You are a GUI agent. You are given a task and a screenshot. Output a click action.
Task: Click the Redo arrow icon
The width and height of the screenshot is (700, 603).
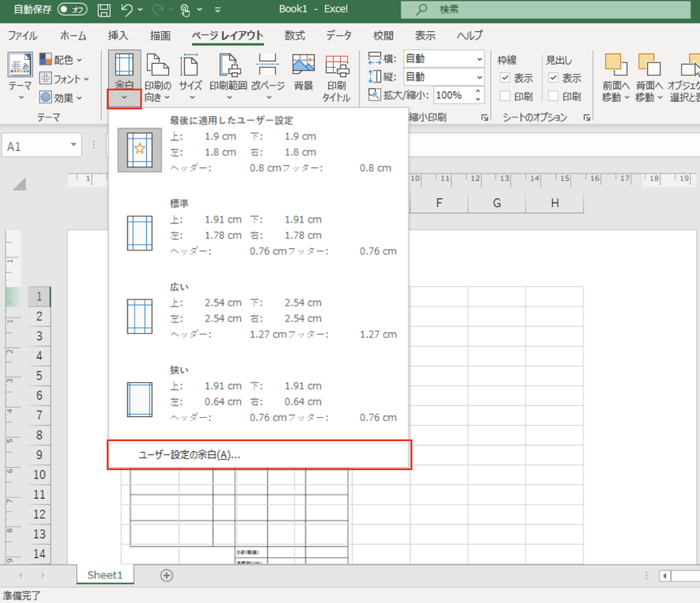[157, 10]
